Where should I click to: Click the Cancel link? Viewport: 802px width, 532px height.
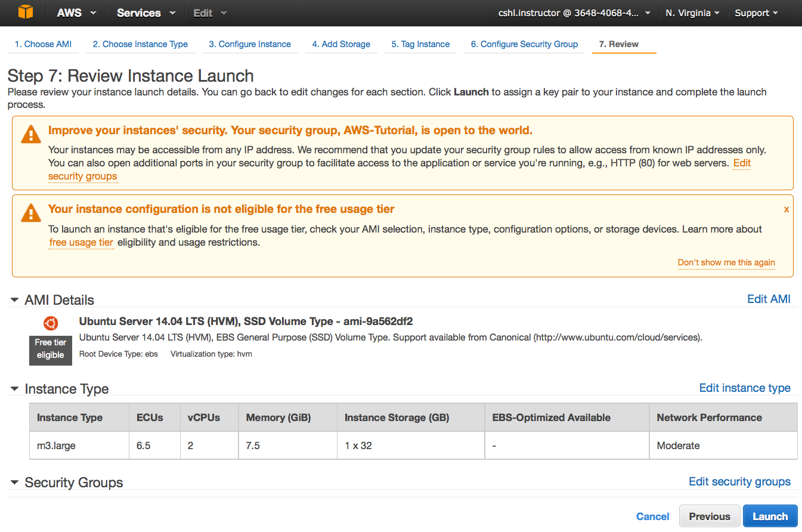pos(653,516)
